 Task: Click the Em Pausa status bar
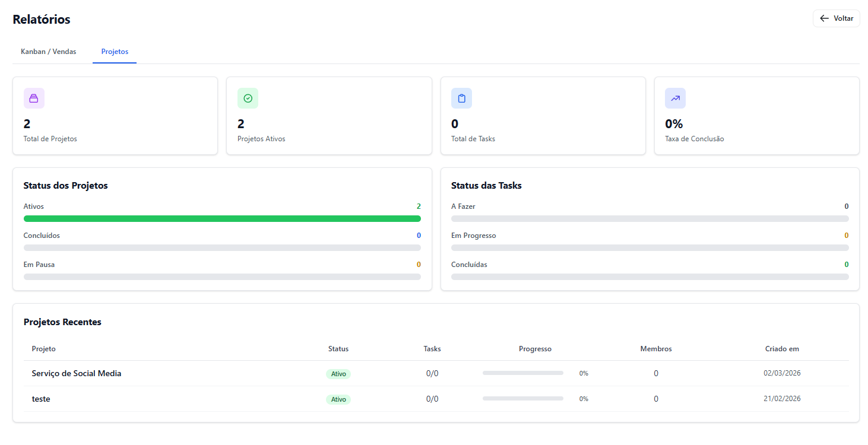[x=222, y=276]
